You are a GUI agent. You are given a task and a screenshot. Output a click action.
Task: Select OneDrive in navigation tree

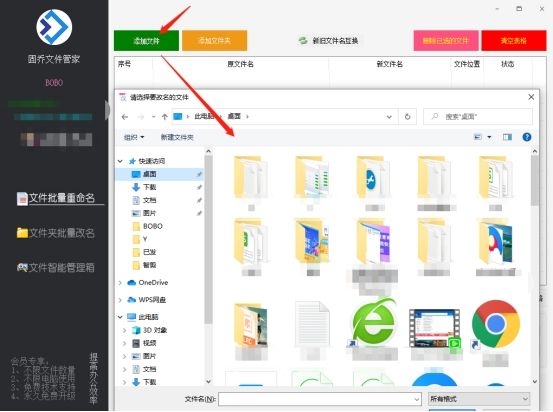click(153, 283)
